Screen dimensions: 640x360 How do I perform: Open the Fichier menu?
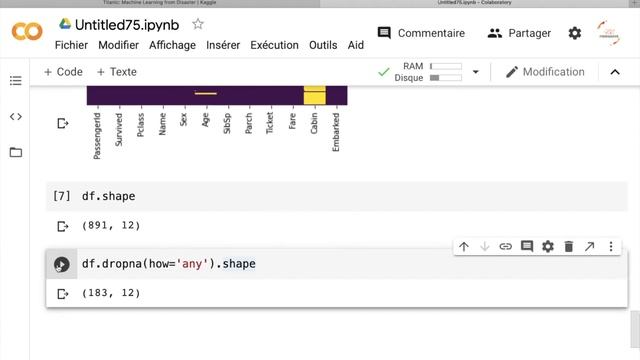click(71, 45)
